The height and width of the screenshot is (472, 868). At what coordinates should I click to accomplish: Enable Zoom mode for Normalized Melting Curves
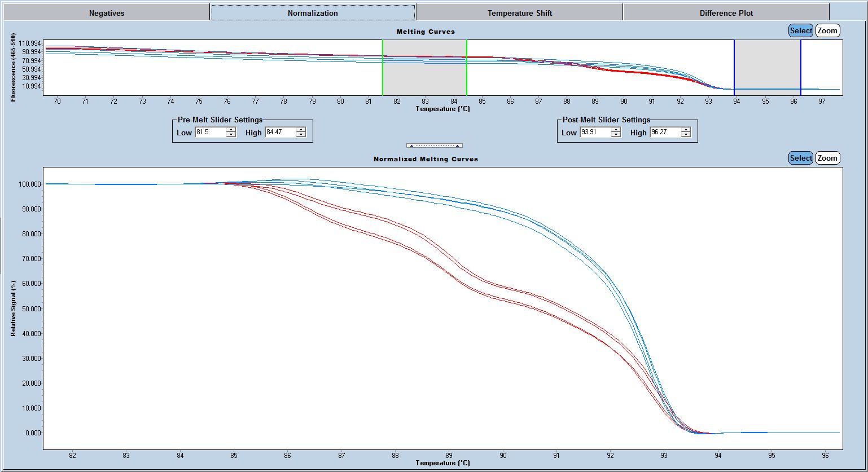pos(827,158)
